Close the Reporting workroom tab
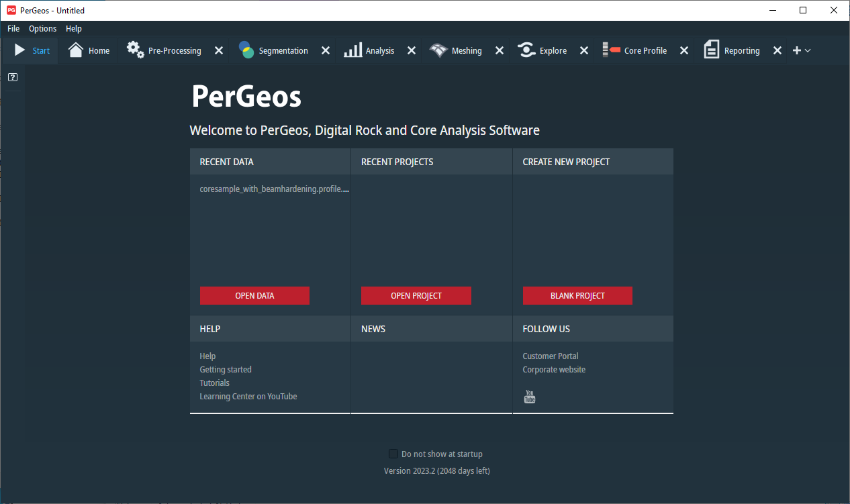 (777, 50)
